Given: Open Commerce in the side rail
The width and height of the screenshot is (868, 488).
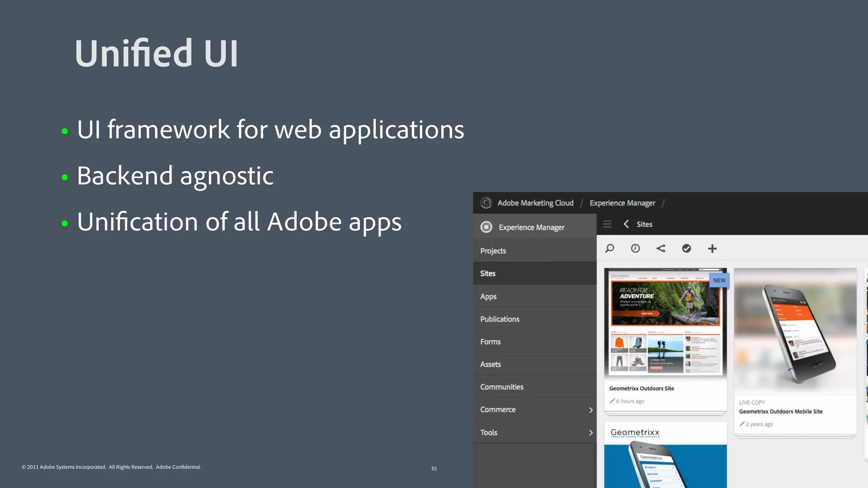Looking at the screenshot, I should [535, 410].
